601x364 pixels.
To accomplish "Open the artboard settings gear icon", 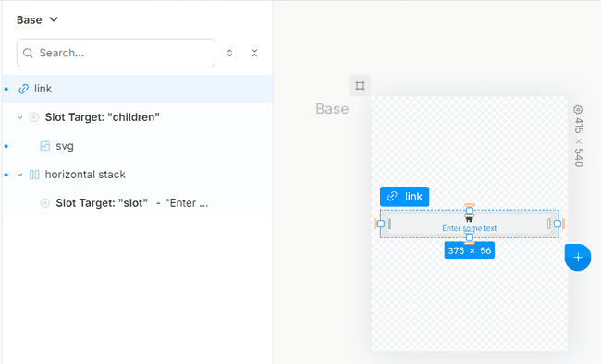I will coord(578,110).
